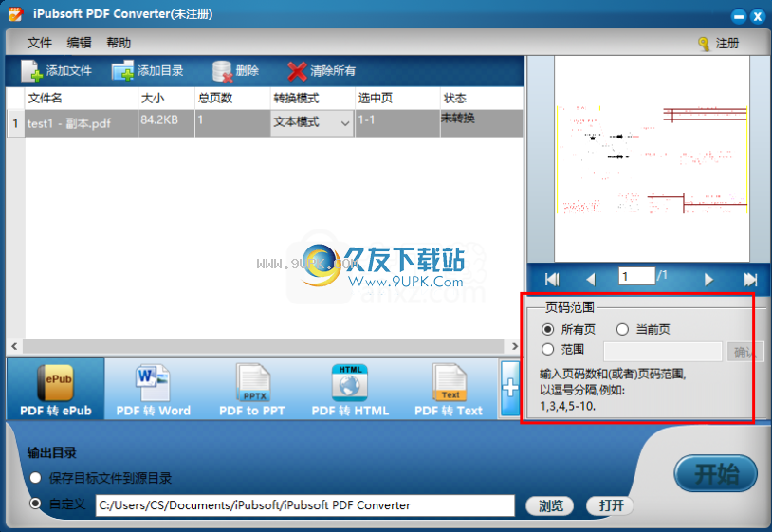The image size is (772, 532).
Task: Click the preview page number field
Action: click(x=636, y=276)
